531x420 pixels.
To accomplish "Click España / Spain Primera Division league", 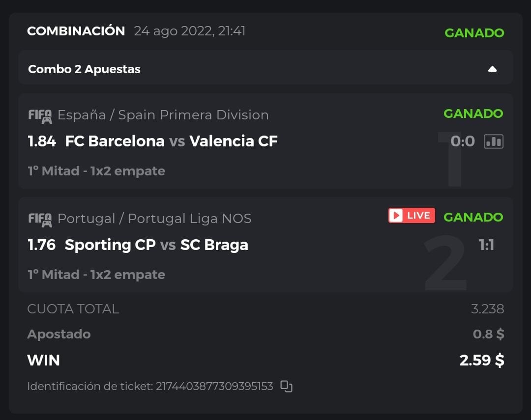I will point(163,115).
